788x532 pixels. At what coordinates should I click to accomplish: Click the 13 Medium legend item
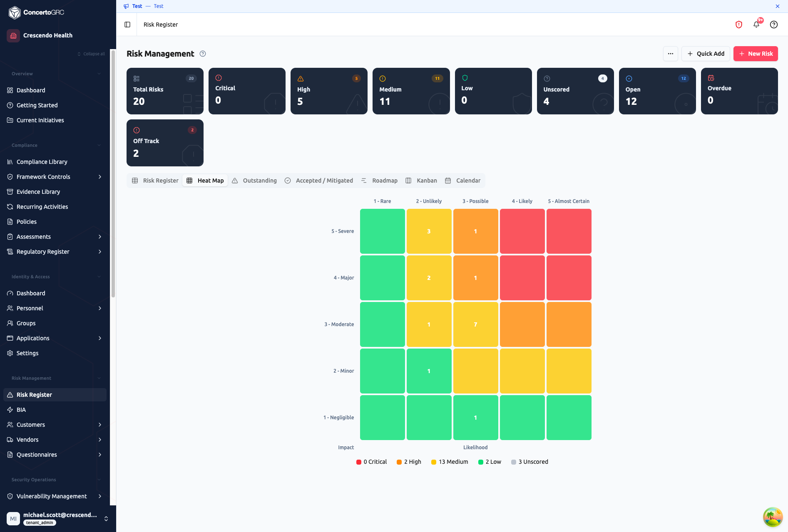(x=450, y=462)
